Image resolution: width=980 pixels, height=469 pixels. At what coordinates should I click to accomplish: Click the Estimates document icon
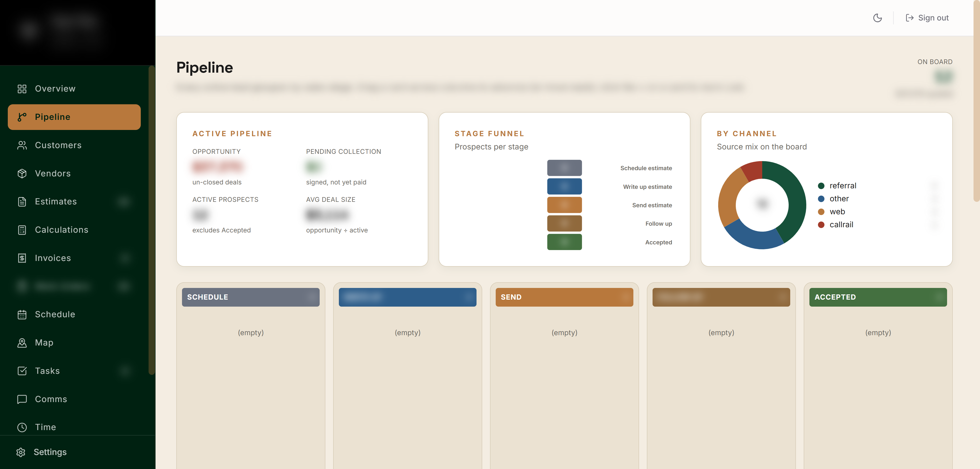[22, 201]
